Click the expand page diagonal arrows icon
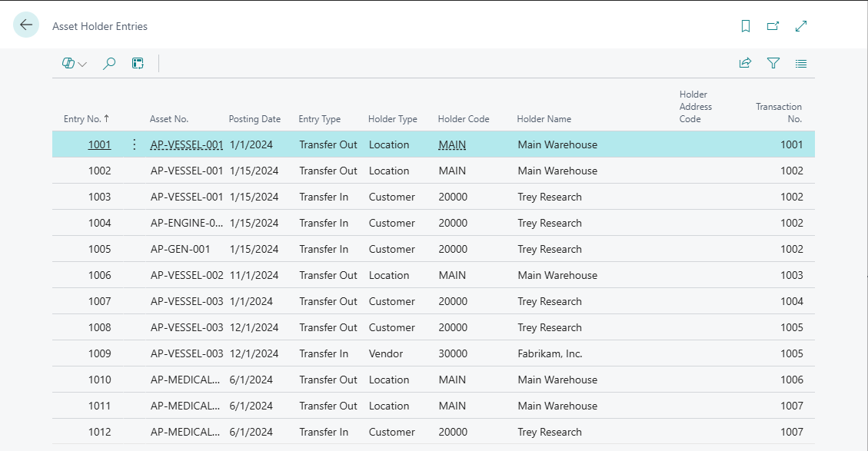The height and width of the screenshot is (451, 868). click(x=801, y=26)
